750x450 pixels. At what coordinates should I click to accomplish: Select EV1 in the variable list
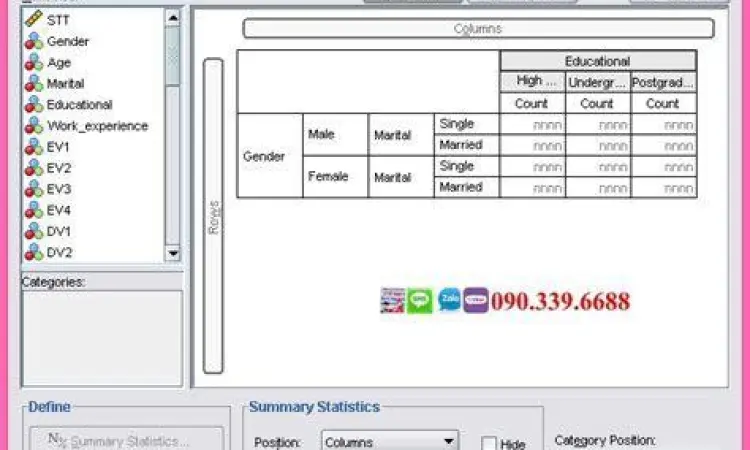click(x=58, y=147)
